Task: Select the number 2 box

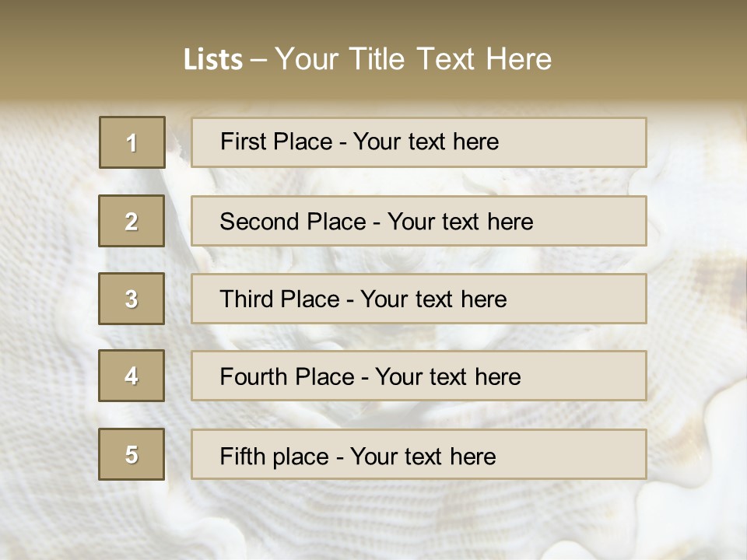Action: point(132,221)
